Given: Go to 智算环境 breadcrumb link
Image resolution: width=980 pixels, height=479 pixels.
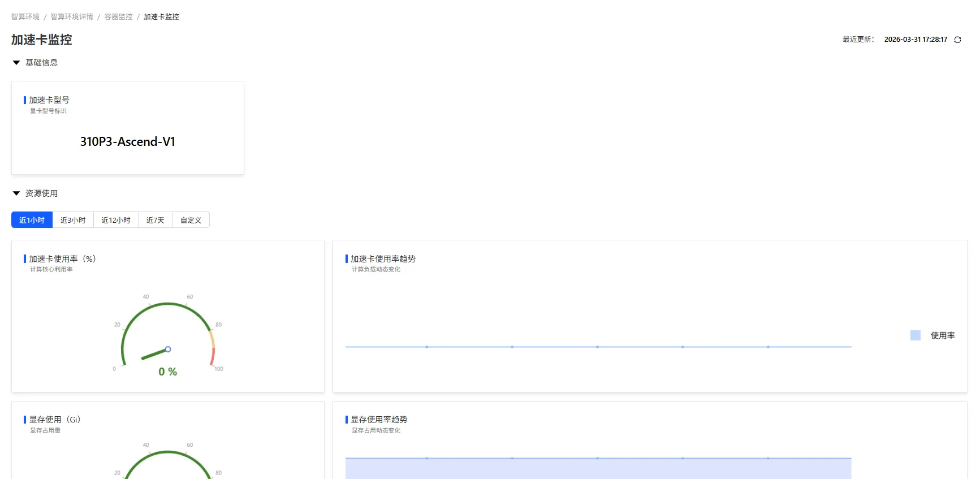Looking at the screenshot, I should pos(25,17).
